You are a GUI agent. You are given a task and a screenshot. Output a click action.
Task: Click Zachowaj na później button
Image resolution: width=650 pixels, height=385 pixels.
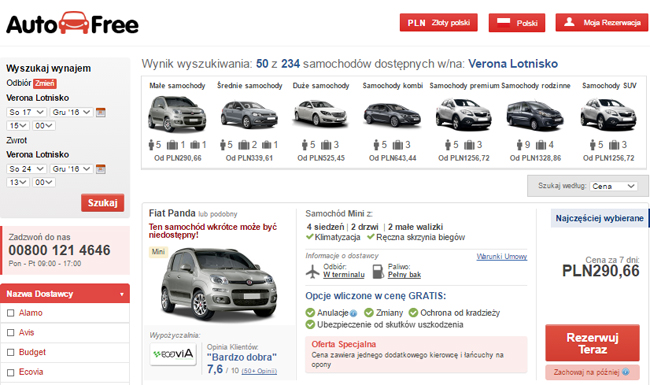[x=592, y=372]
